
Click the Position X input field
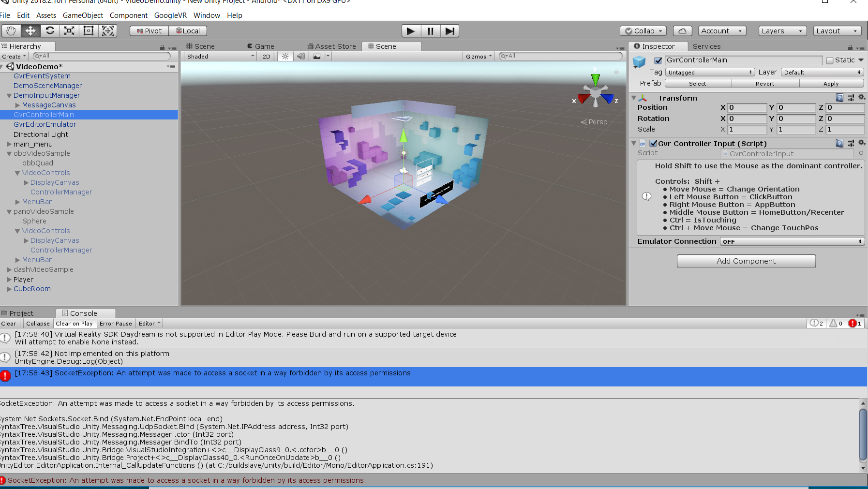[747, 107]
